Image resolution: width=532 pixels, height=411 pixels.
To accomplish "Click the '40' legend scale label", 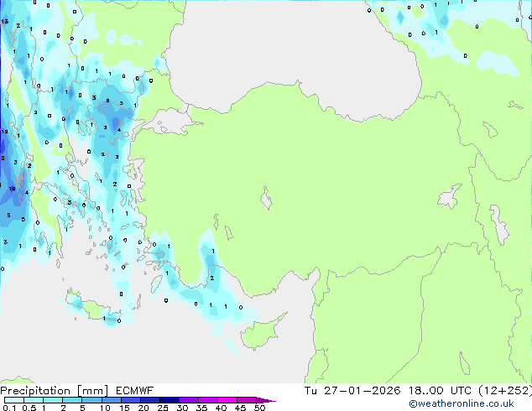I will [221, 408].
